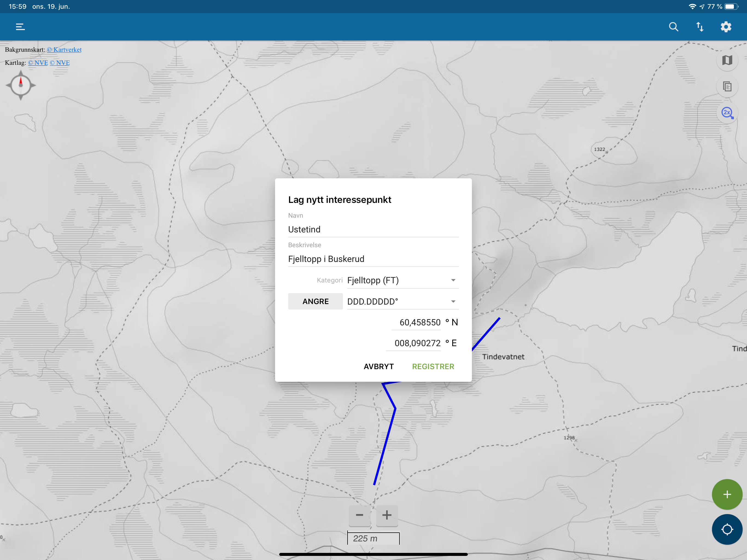The height and width of the screenshot is (560, 747).
Task: Open settings gear
Action: (x=726, y=27)
